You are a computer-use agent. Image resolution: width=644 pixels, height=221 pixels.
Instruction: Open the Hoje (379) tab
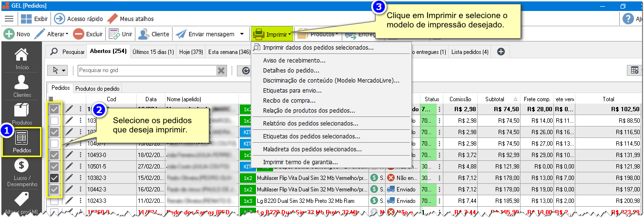[x=191, y=52]
